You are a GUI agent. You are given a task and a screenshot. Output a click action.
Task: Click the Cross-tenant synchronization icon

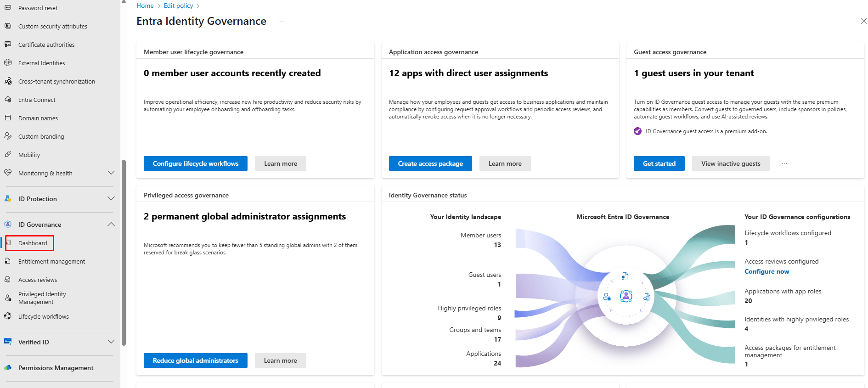[8, 81]
